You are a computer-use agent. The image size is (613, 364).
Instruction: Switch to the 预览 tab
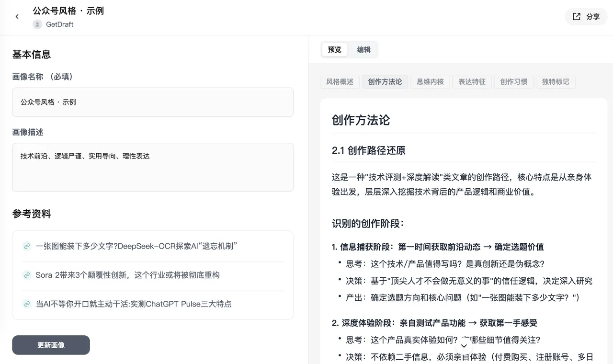[x=334, y=50]
